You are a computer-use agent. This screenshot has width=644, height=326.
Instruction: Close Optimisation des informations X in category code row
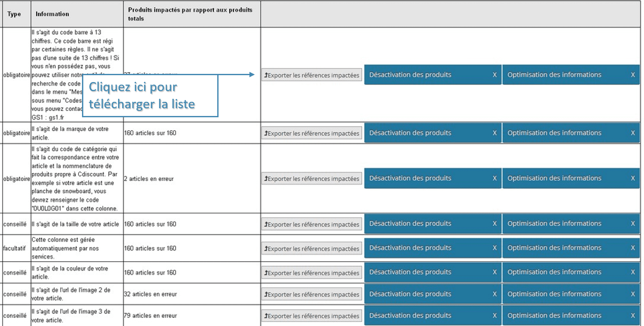tap(633, 178)
